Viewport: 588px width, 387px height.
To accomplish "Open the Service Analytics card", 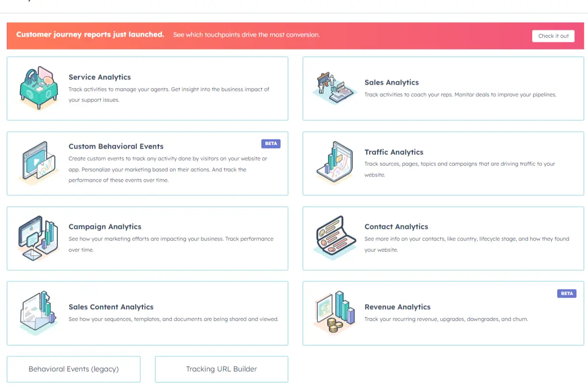I will 147,88.
